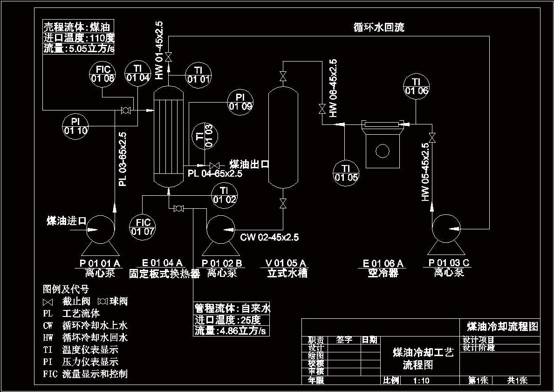Click the FIC 流量显示和控制 legend row
Screen dimensions: 554x392
(85, 374)
